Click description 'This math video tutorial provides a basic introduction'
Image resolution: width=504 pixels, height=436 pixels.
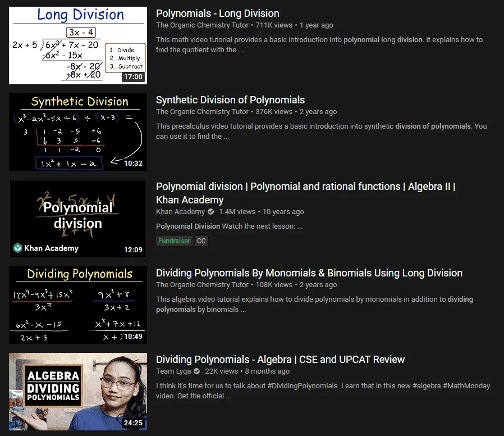coord(319,45)
